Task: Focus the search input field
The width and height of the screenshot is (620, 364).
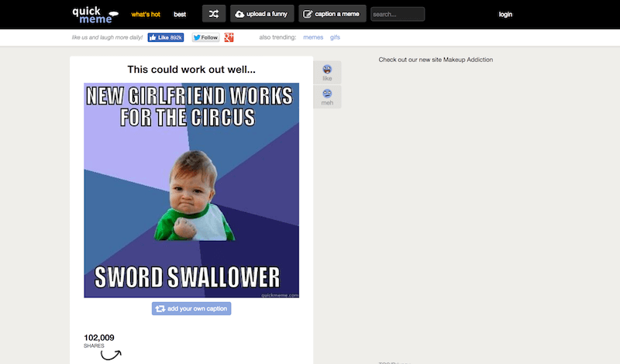Action: [398, 14]
